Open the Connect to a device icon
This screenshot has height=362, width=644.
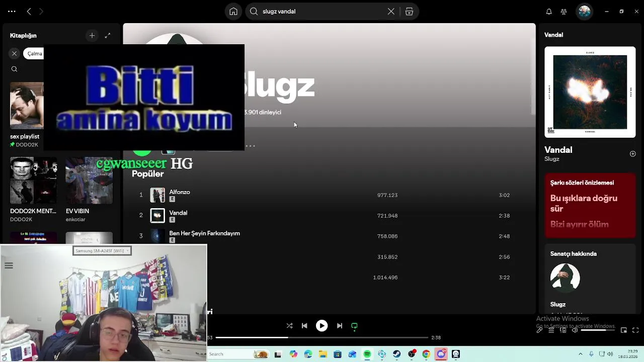point(563,330)
